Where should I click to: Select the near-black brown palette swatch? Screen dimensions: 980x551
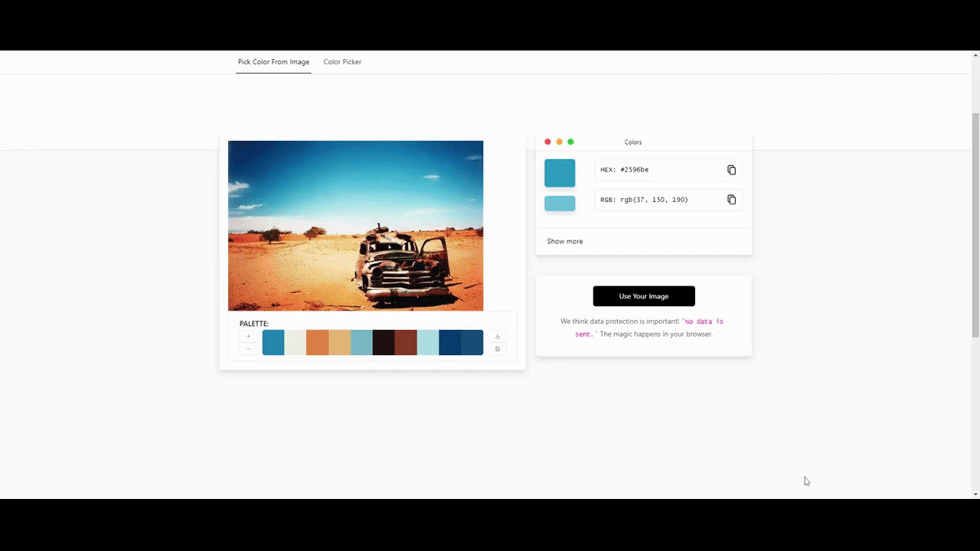[384, 343]
